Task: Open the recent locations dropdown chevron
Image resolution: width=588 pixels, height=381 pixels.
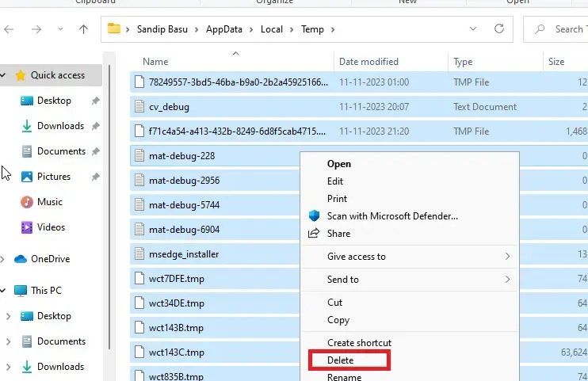Action: tap(60, 29)
